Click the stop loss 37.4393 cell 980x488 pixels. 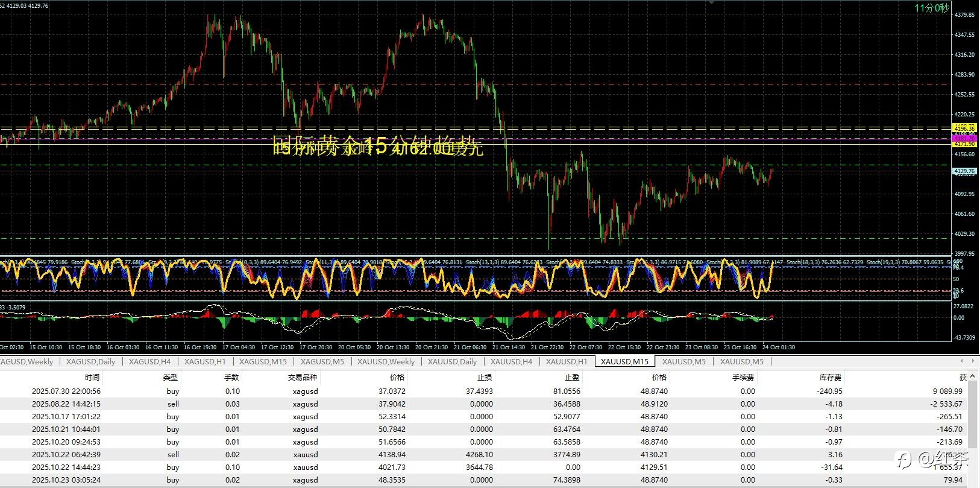(x=479, y=391)
